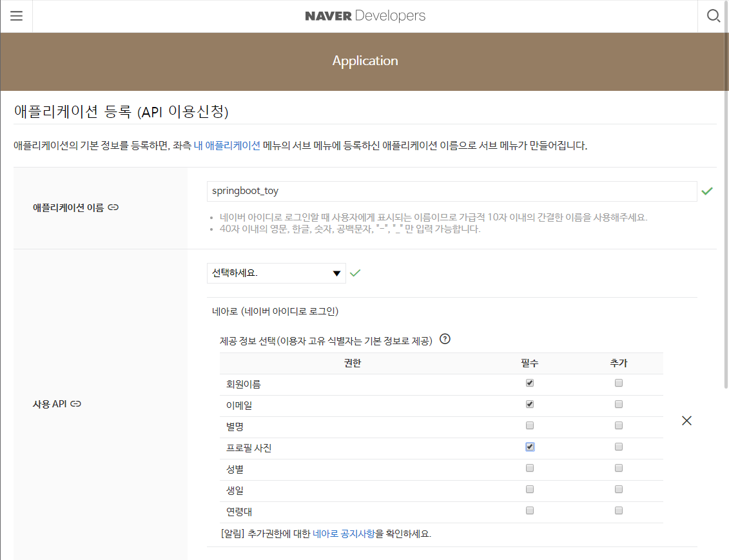Click green checkmark beside application name field
The image size is (729, 560).
707,191
